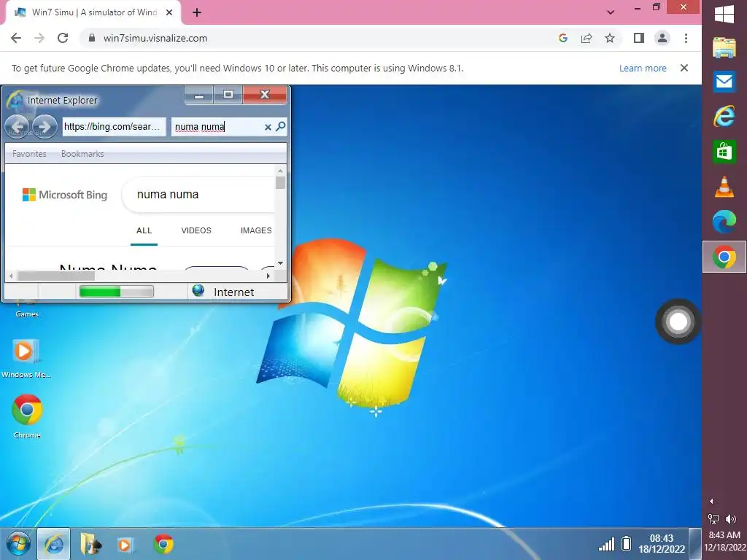Click the Learn more link
This screenshot has height=560, width=747.
(643, 68)
